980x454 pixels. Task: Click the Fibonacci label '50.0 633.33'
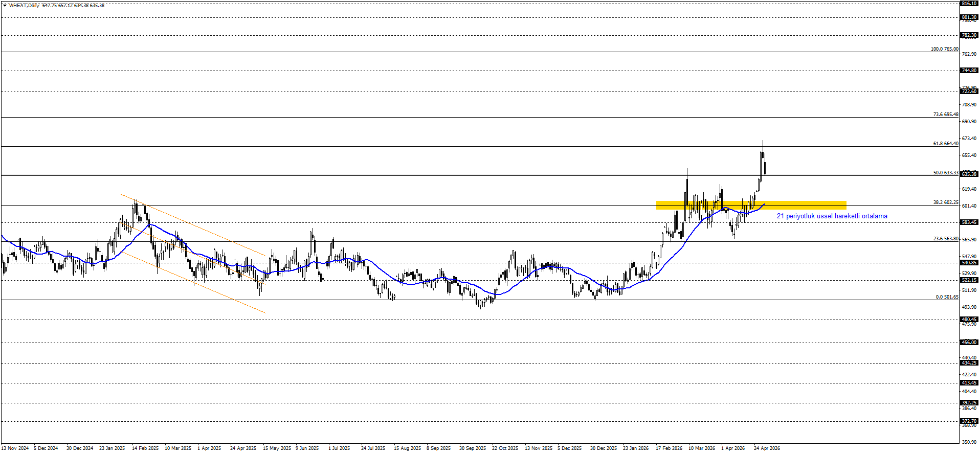(x=946, y=173)
